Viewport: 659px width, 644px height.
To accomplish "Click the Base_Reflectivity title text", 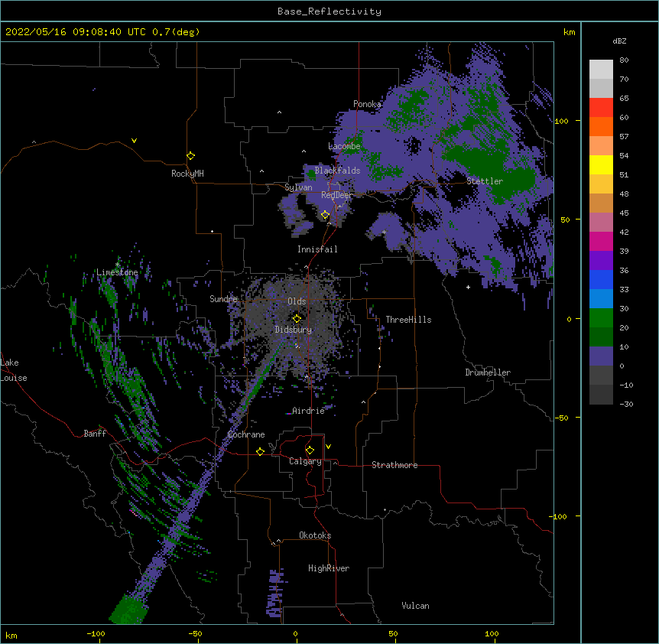I will [329, 11].
